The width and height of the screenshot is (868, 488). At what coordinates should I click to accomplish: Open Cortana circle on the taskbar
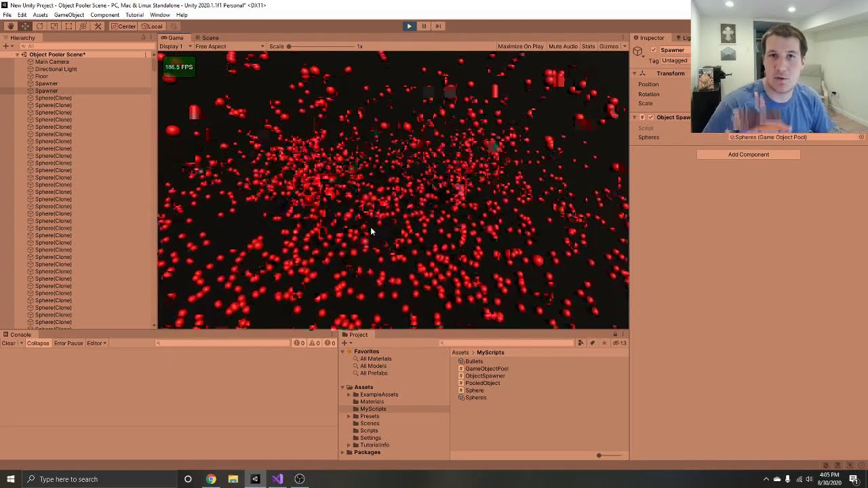188,479
